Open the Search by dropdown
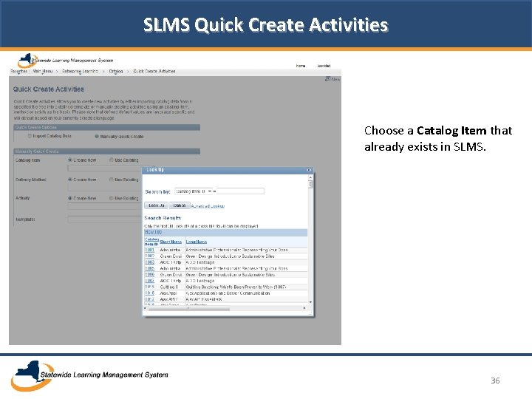 click(194, 191)
